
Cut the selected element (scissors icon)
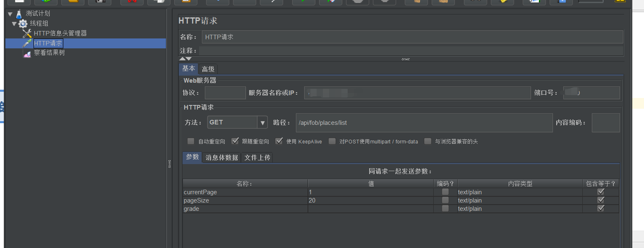click(132, 1)
